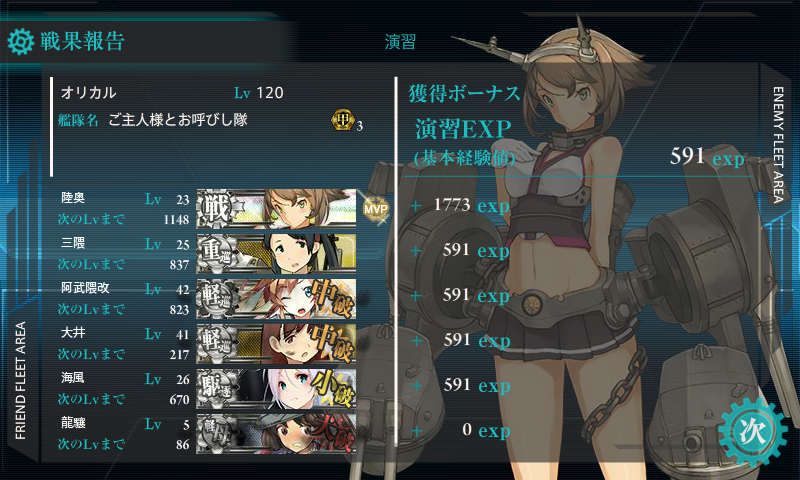The width and height of the screenshot is (800, 480).
Task: Select the 重巡 cruiser icon for 三隈
Action: [x=216, y=253]
